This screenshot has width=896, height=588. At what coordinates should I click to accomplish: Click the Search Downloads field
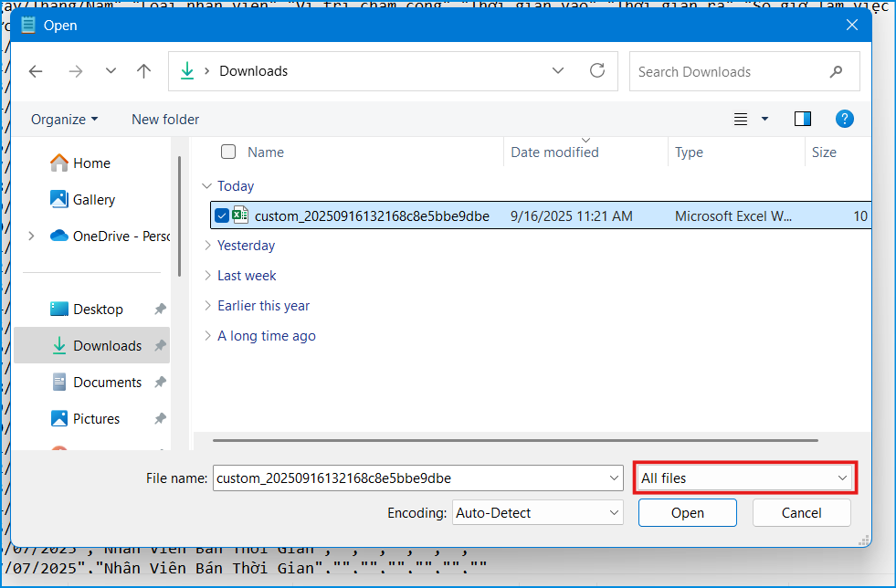[731, 71]
